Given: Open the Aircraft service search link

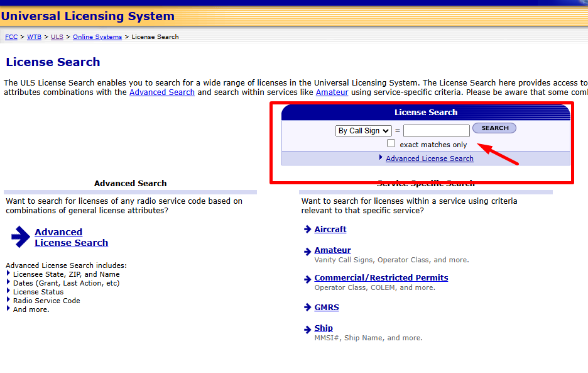Looking at the screenshot, I should pos(330,230).
